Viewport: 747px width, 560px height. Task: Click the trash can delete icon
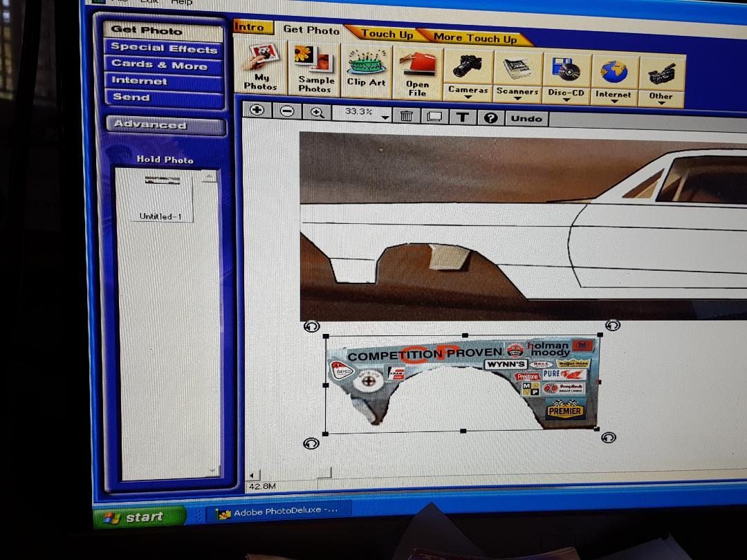407,115
